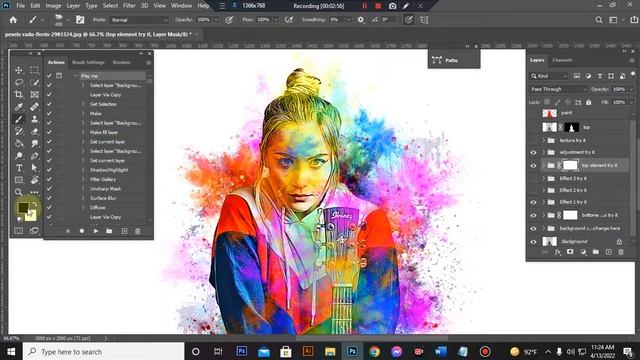Open the Filter menu
The image size is (640, 360).
129,6
